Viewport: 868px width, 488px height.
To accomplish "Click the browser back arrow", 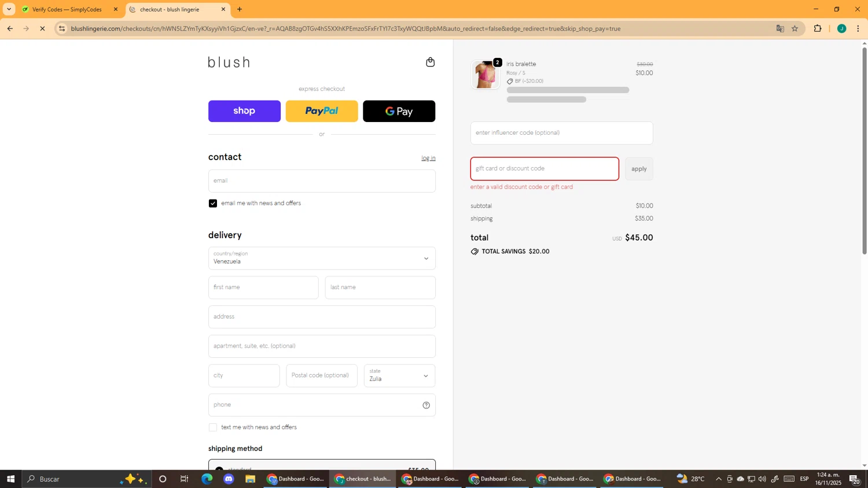I will tap(10, 28).
